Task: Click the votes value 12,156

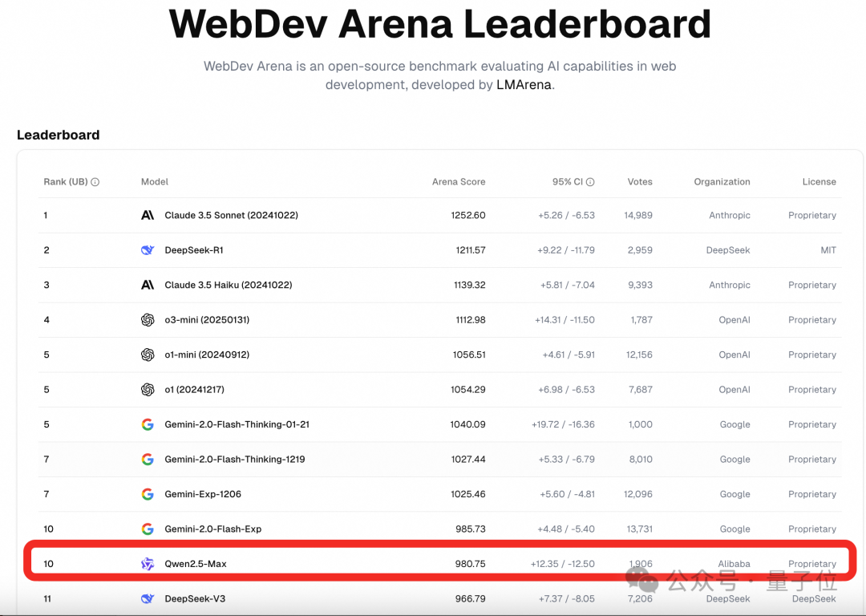Action: click(x=640, y=355)
